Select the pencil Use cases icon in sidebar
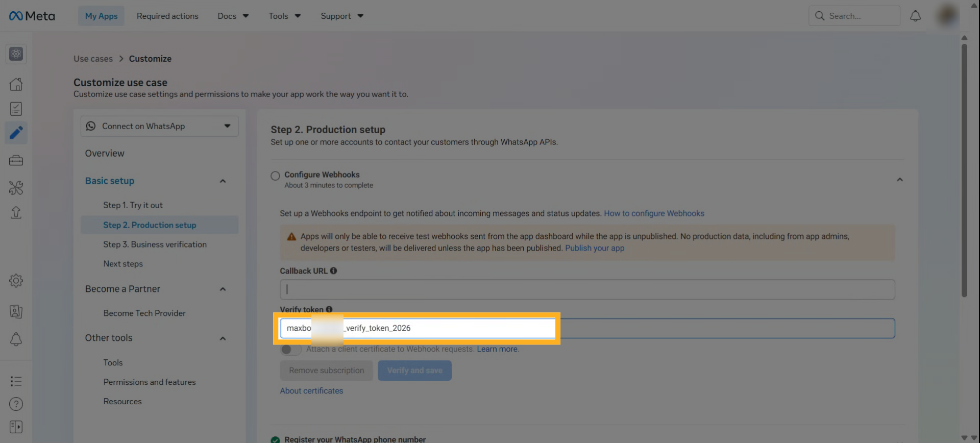This screenshot has width=980, height=443. click(16, 133)
